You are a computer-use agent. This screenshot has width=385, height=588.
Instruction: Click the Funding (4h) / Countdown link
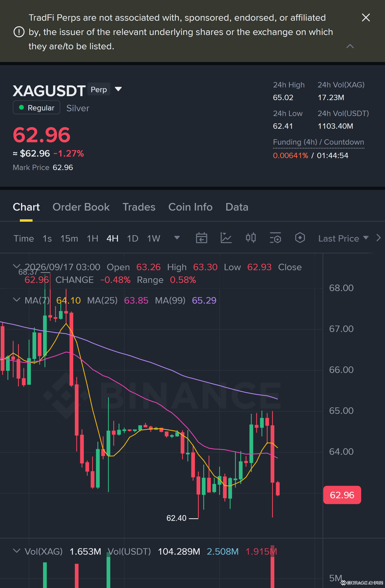(318, 142)
